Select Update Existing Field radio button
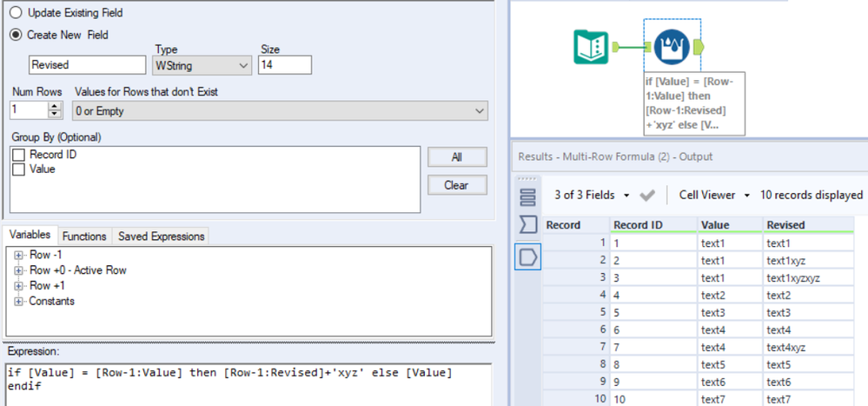 coord(17,12)
